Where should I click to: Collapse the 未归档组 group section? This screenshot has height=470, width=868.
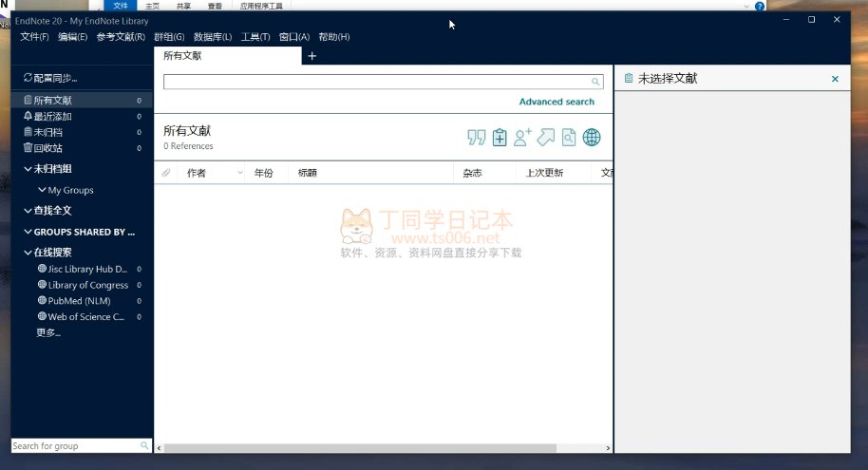[28, 169]
